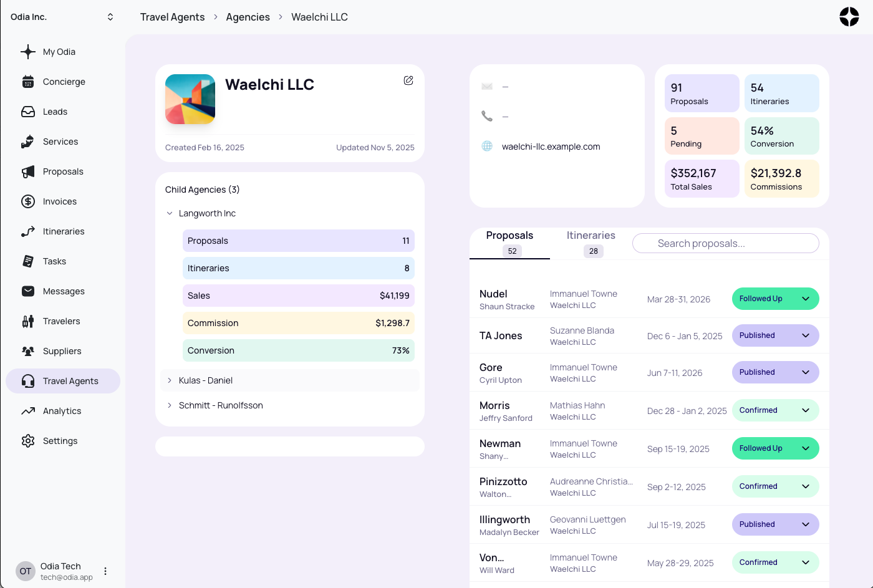Switch to the Itineraries tab
Image resolution: width=873 pixels, height=588 pixels.
click(591, 235)
